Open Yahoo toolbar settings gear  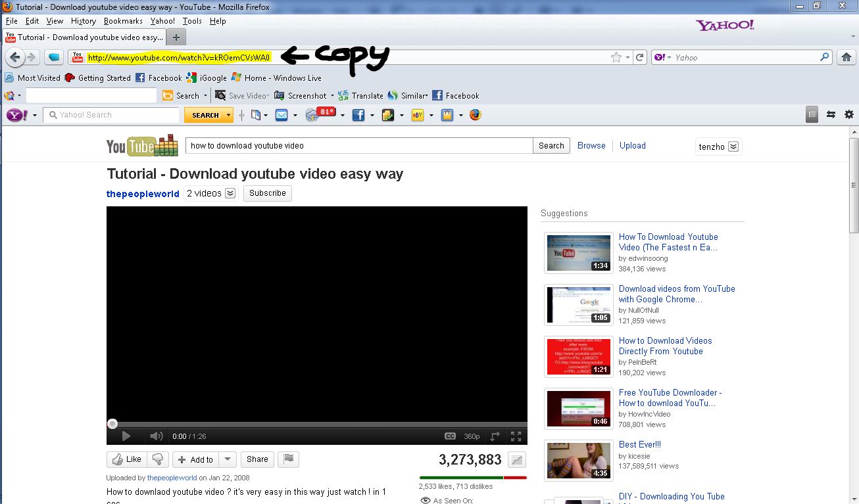849,114
